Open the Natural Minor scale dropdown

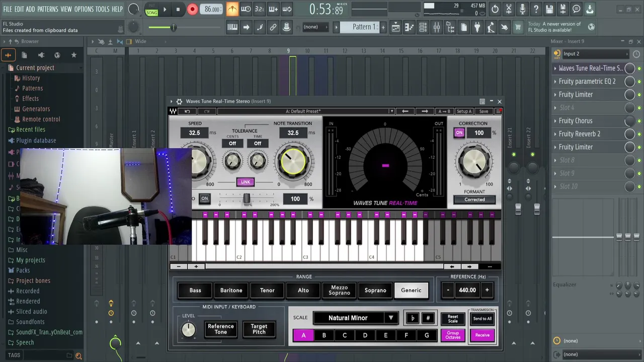[x=355, y=318]
